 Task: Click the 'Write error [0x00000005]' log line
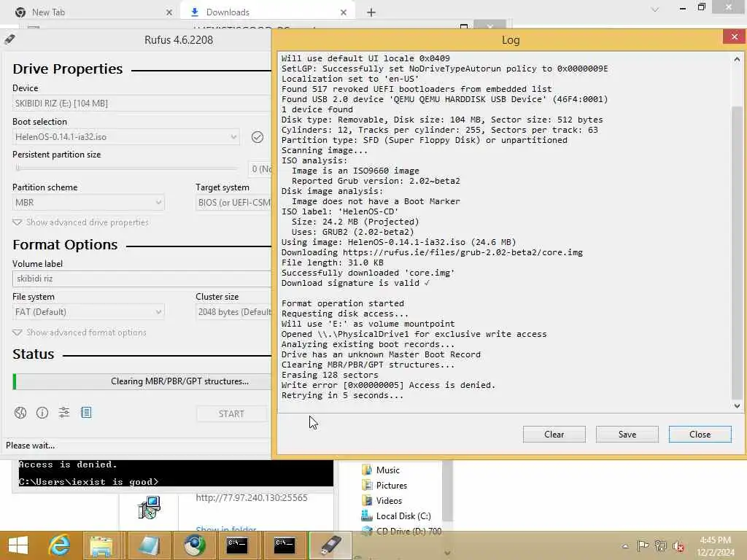388,385
